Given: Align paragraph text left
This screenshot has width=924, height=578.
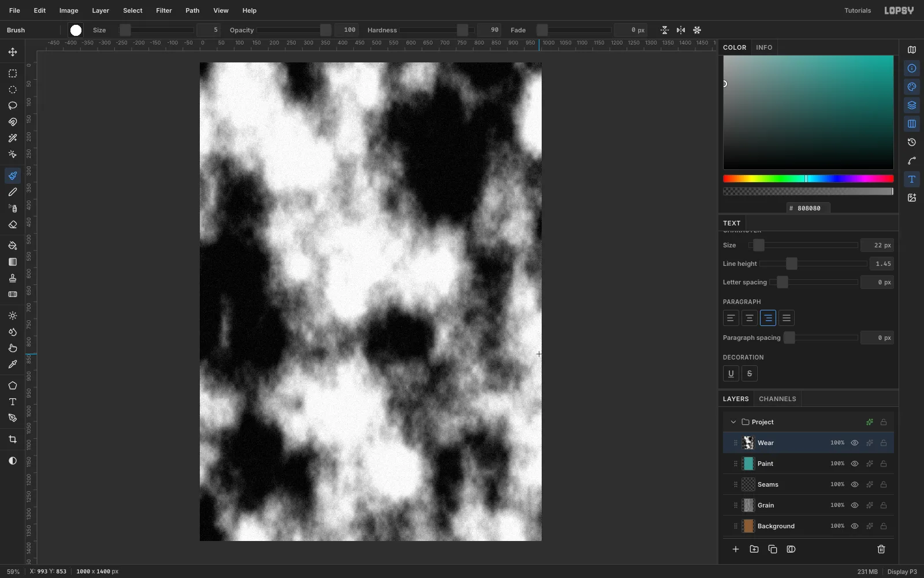Looking at the screenshot, I should (x=731, y=318).
